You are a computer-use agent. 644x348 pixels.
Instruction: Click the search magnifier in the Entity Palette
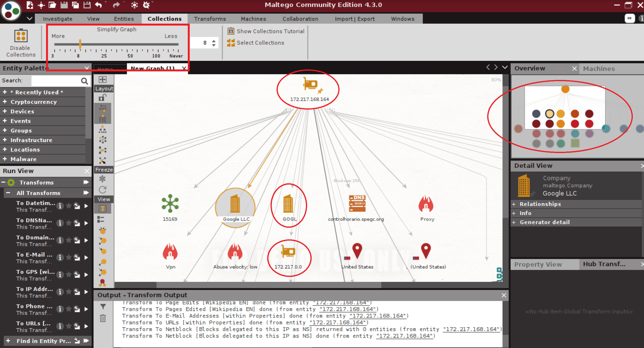(84, 81)
